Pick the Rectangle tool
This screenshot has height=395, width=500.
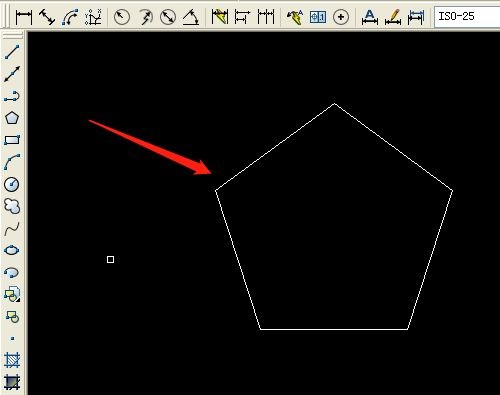tap(12, 140)
